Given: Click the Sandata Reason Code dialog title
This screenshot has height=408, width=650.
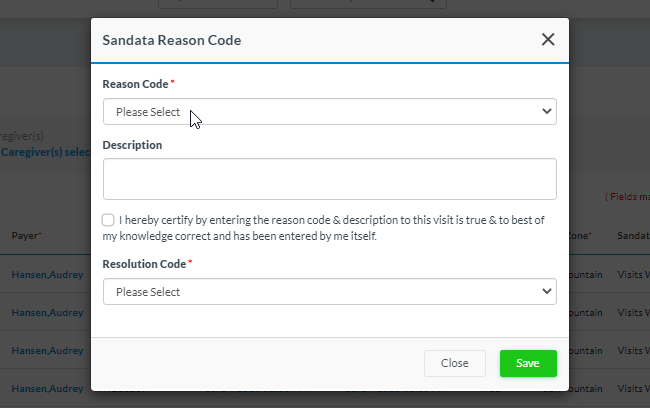Looking at the screenshot, I should click(171, 41).
